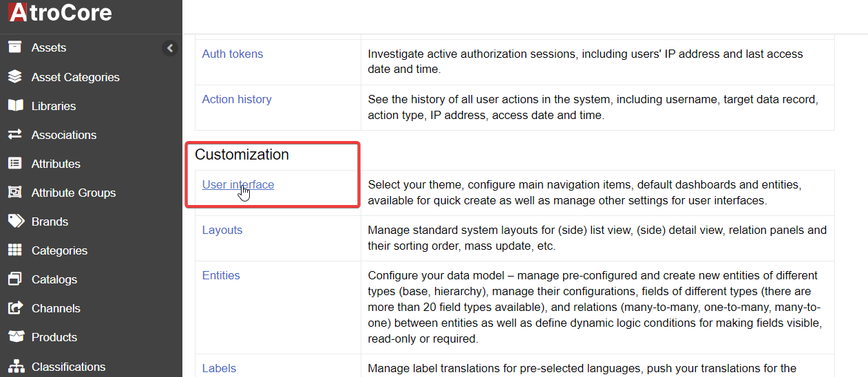The height and width of the screenshot is (377, 868).
Task: Click the Attributes list icon
Action: coord(15,164)
